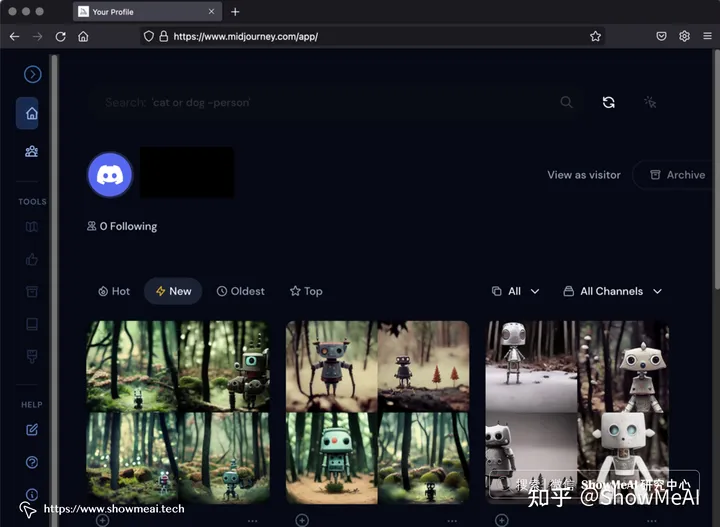Screen dimensions: 720x527
Task: Go to browser home page icon
Action: (x=83, y=36)
